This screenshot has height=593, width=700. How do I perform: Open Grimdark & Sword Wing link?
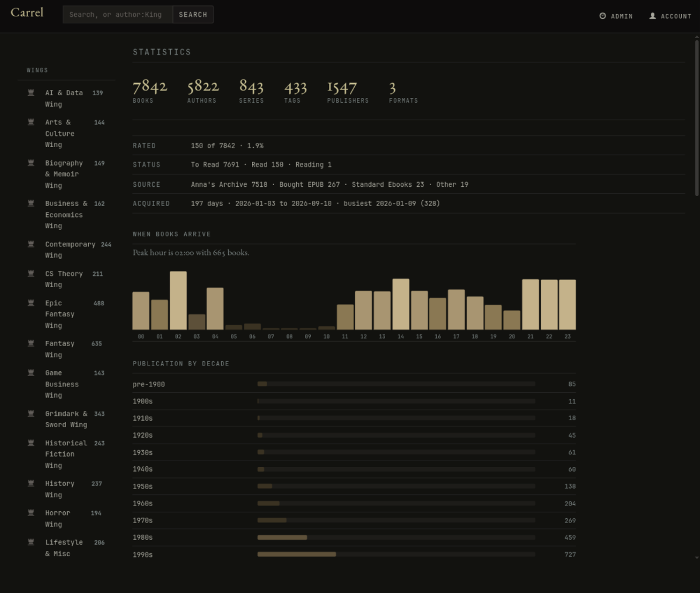pyautogui.click(x=66, y=419)
